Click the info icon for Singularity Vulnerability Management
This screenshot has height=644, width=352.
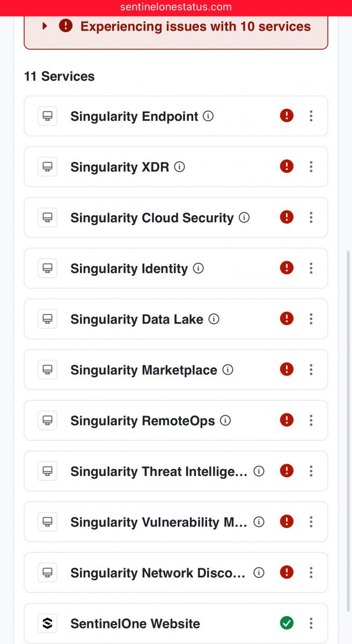[x=259, y=522]
